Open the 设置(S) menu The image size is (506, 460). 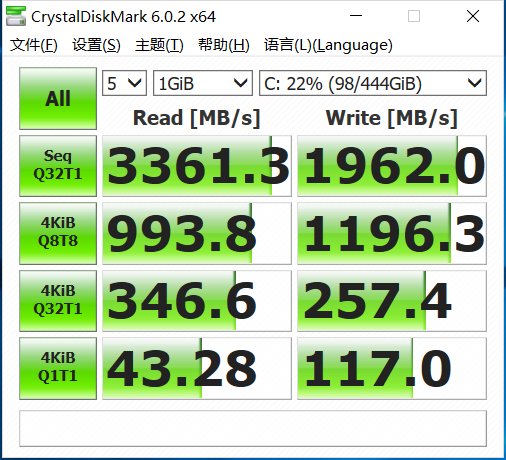tap(96, 45)
